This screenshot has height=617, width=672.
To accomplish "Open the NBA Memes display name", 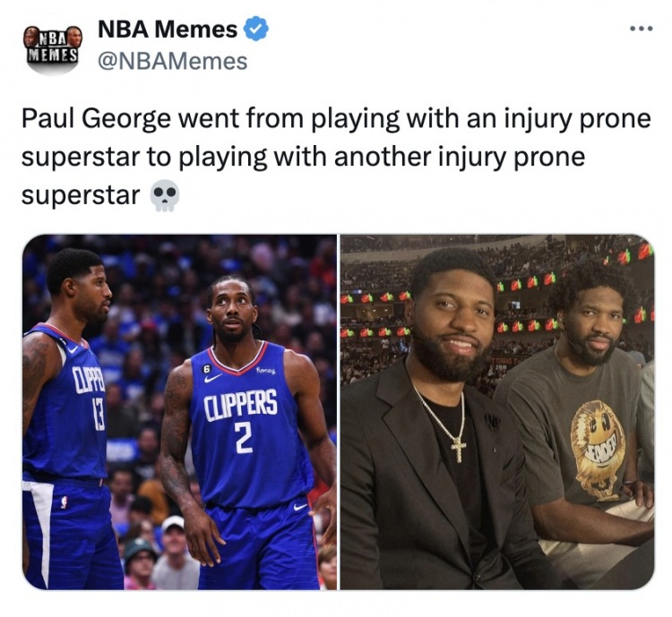I will coord(168,30).
